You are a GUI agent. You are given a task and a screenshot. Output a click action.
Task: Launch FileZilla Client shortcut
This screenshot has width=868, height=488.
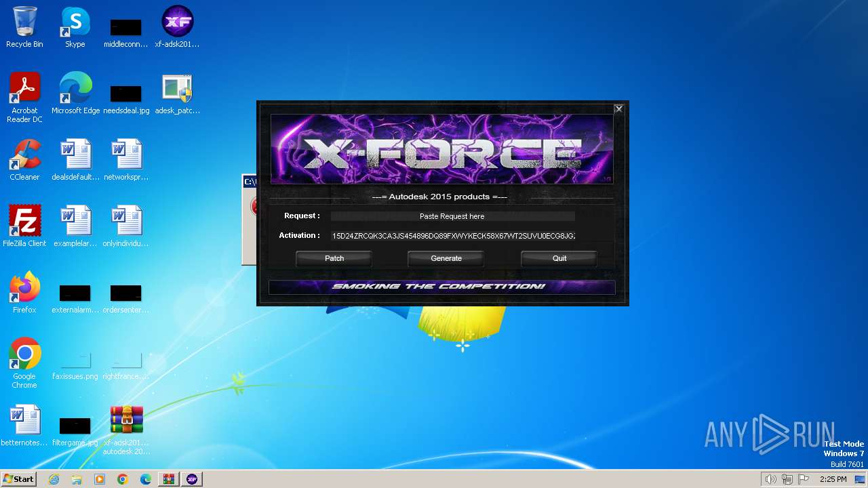pyautogui.click(x=24, y=226)
